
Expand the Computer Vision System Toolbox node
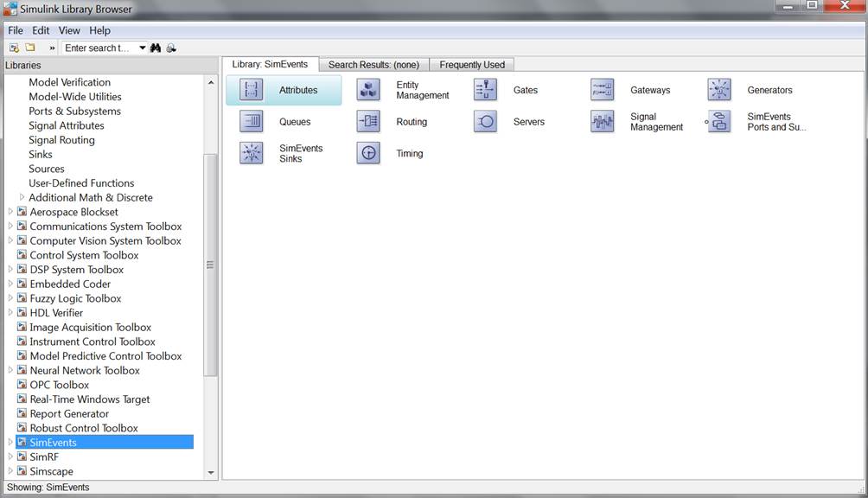[10, 240]
